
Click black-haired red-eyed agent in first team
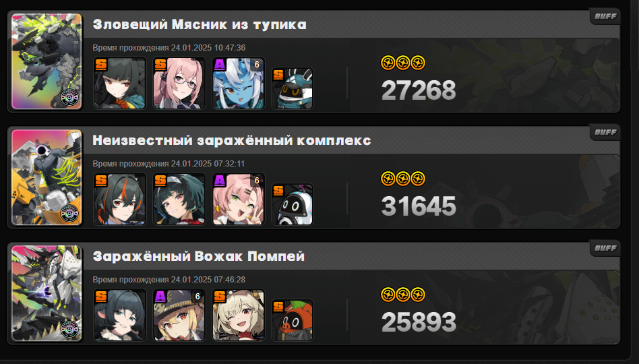(120, 83)
